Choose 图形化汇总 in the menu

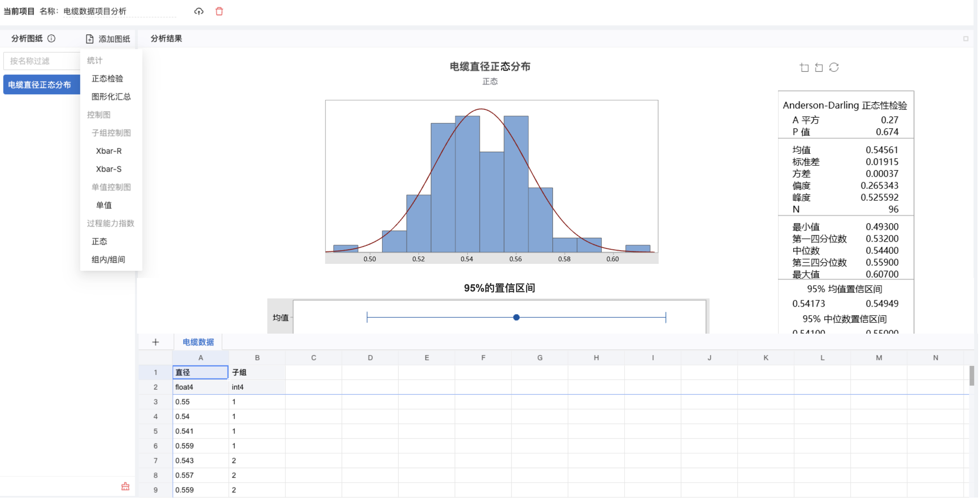pyautogui.click(x=111, y=97)
